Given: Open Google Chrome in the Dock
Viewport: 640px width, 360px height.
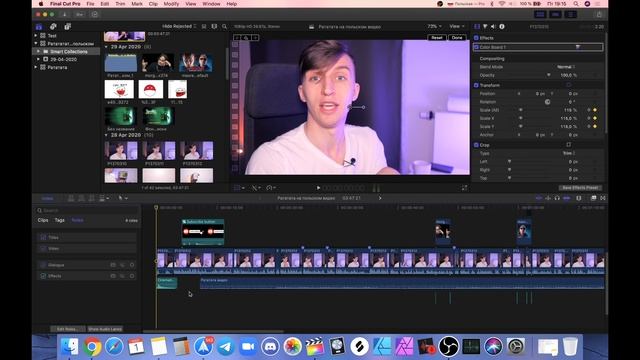Looking at the screenshot, I should coord(92,347).
